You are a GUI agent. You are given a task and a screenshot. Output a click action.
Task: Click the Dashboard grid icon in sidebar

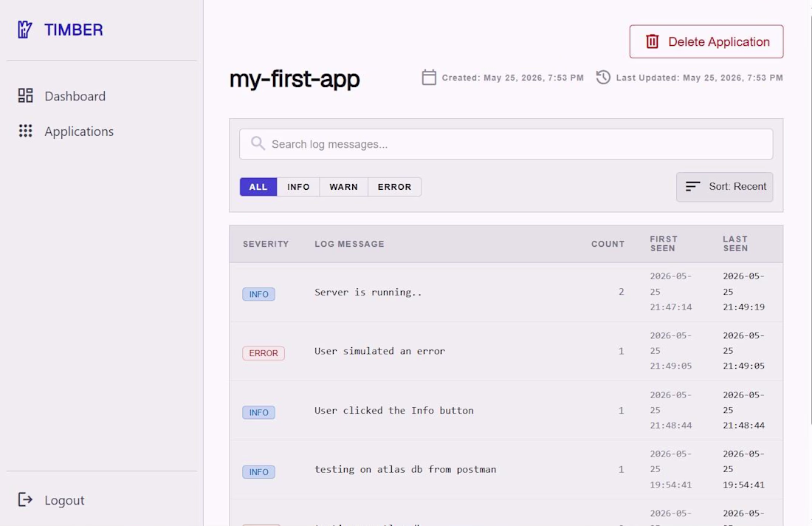[x=25, y=95]
